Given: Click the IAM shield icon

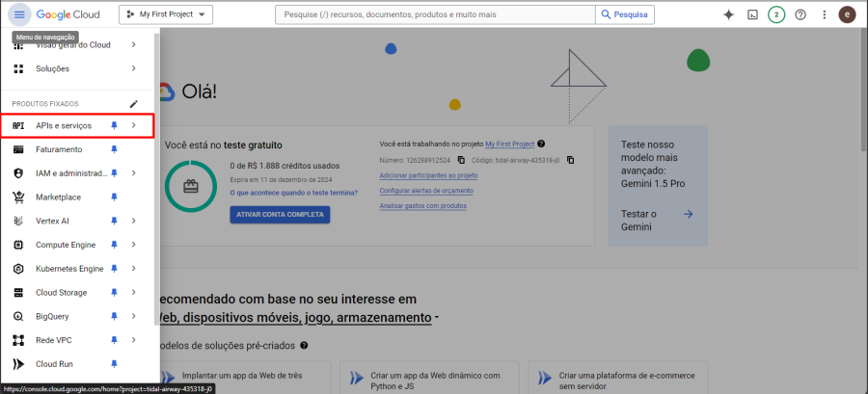Looking at the screenshot, I should pos(18,173).
